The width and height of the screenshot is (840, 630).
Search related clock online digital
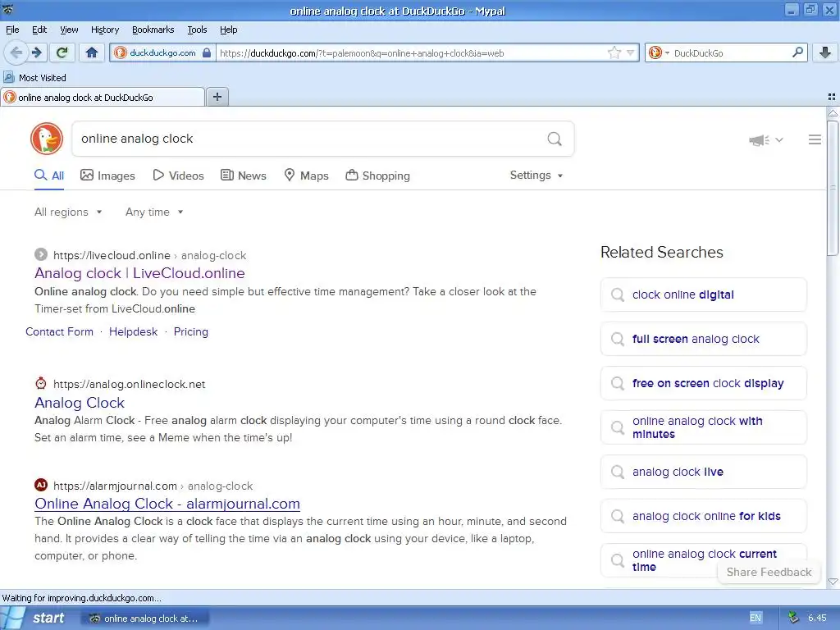coord(703,294)
